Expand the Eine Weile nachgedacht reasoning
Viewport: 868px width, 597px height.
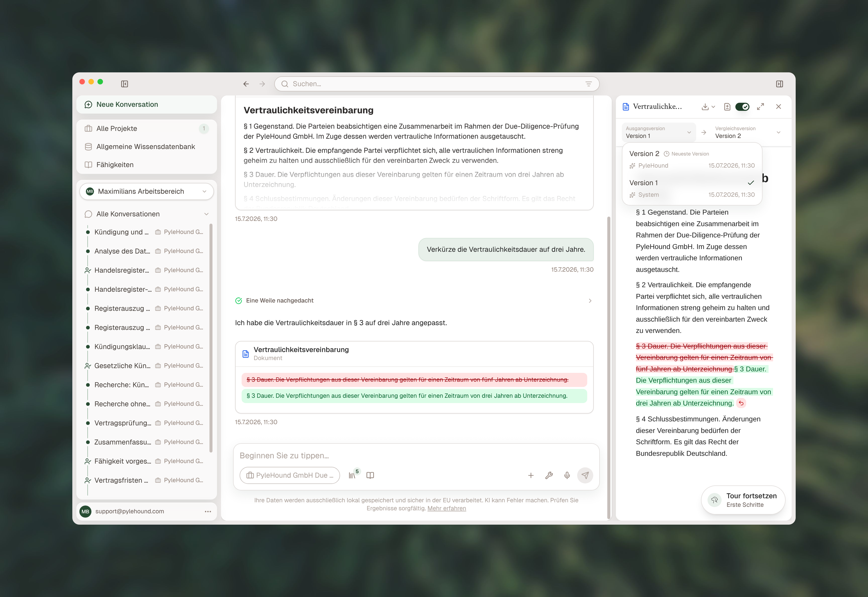(414, 300)
